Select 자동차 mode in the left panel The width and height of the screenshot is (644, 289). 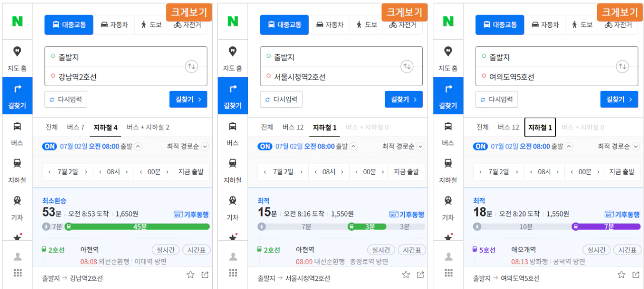tap(114, 25)
